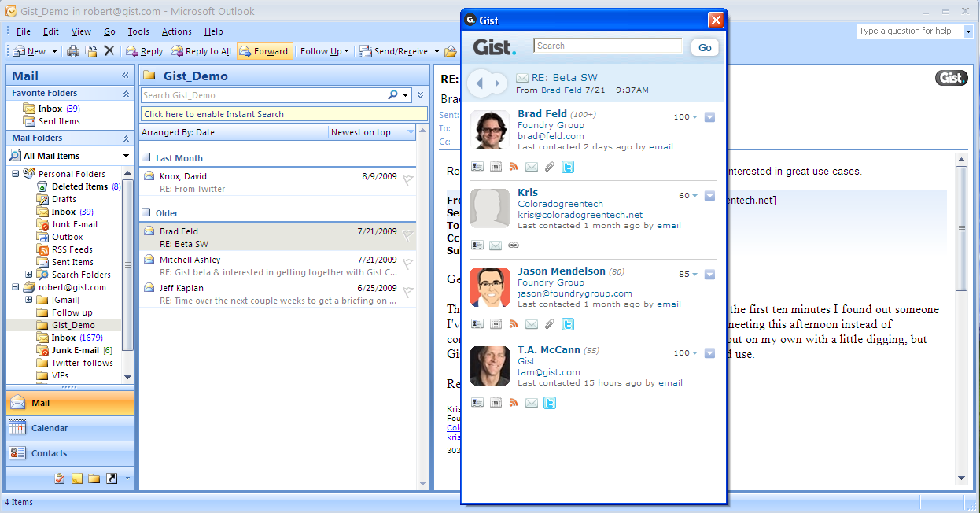The width and height of the screenshot is (980, 513).
Task: Open T.A. McCann's RSS feed icon
Action: [514, 403]
